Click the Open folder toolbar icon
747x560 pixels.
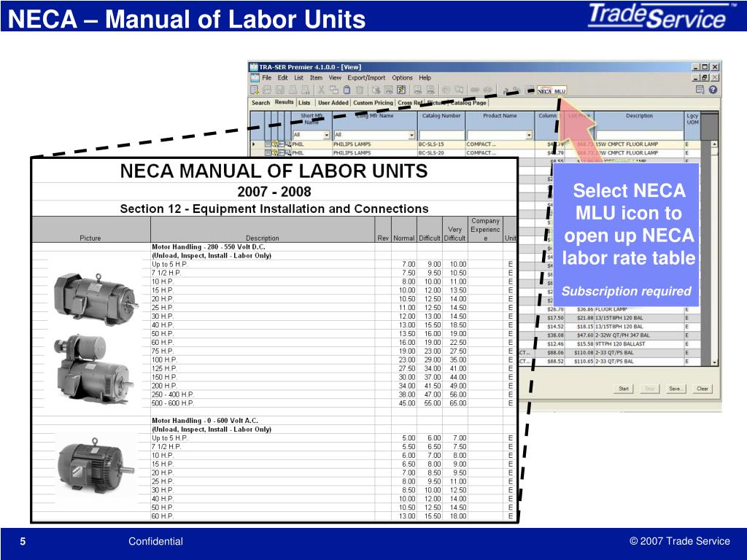[267, 90]
